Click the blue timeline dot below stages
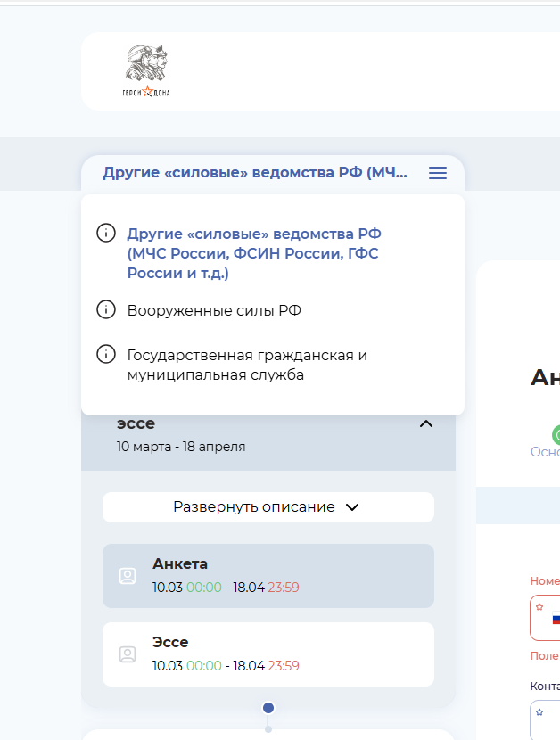The height and width of the screenshot is (740, 560). [x=268, y=708]
